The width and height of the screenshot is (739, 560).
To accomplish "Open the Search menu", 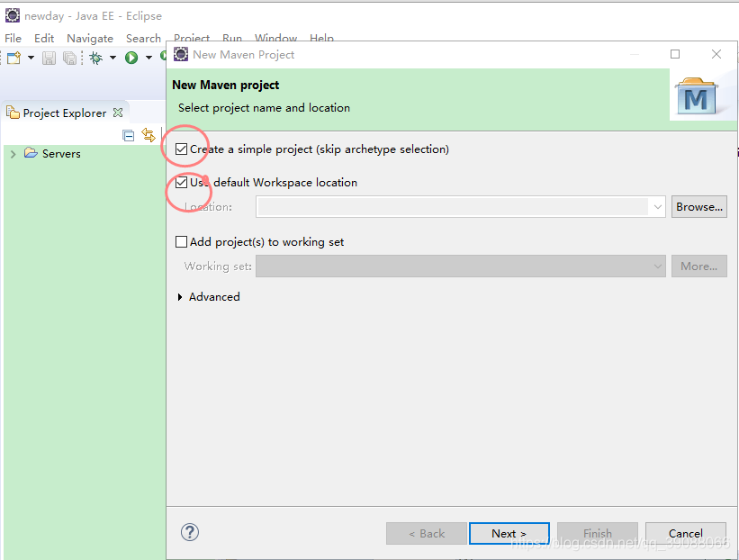I will point(143,38).
